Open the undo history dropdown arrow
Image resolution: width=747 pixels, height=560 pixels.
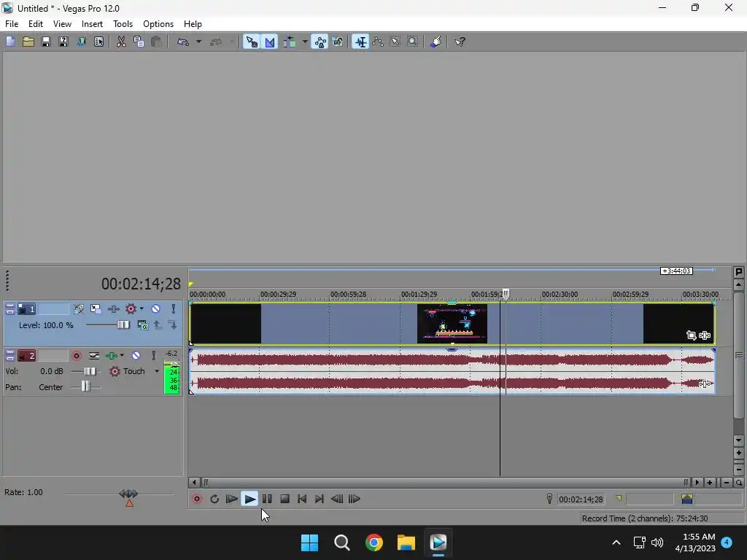198,42
